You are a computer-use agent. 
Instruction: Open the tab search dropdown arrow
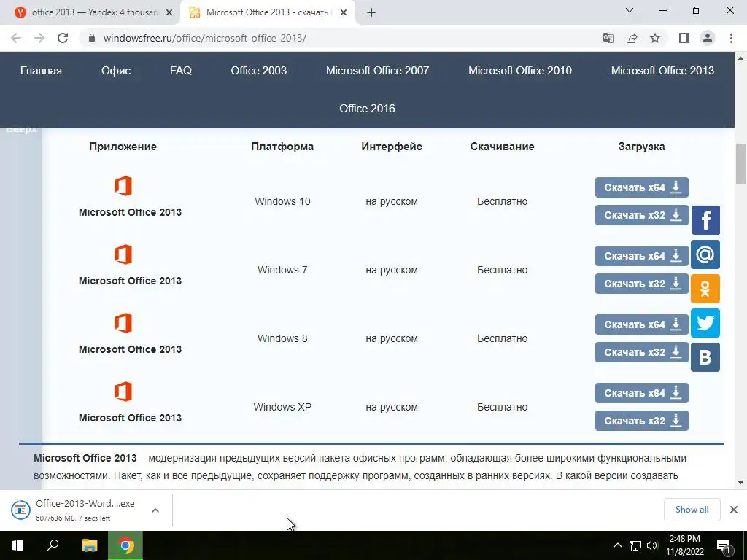pyautogui.click(x=630, y=10)
